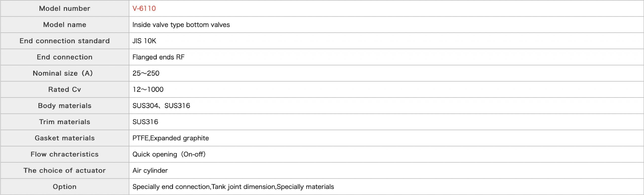Click the 25~250 size value

click(x=146, y=73)
